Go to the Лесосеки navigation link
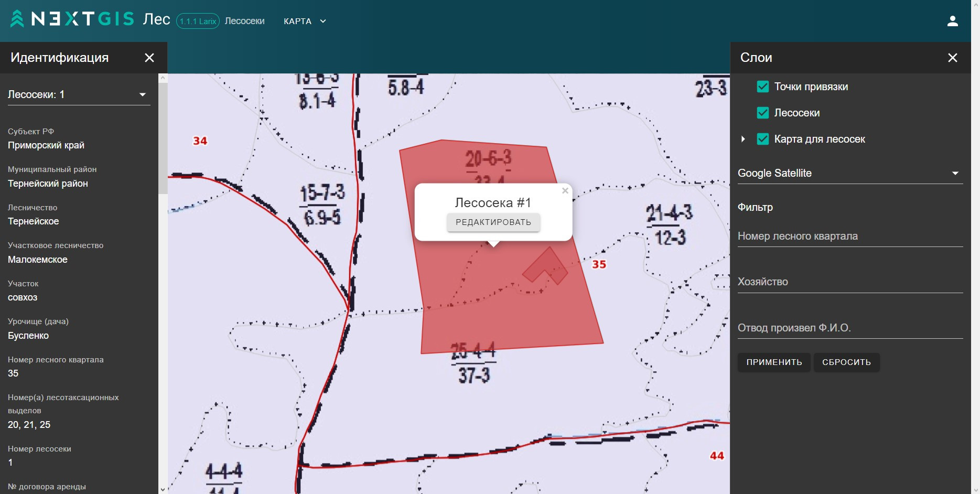The height and width of the screenshot is (494, 980). (244, 22)
